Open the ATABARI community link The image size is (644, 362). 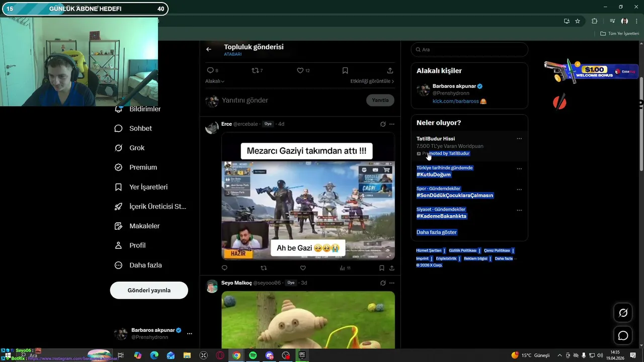[232, 54]
